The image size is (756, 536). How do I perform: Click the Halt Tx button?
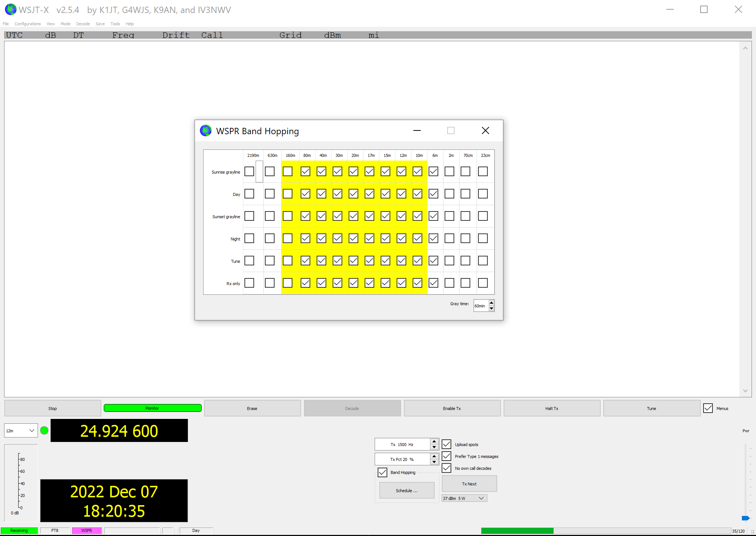tap(552, 408)
